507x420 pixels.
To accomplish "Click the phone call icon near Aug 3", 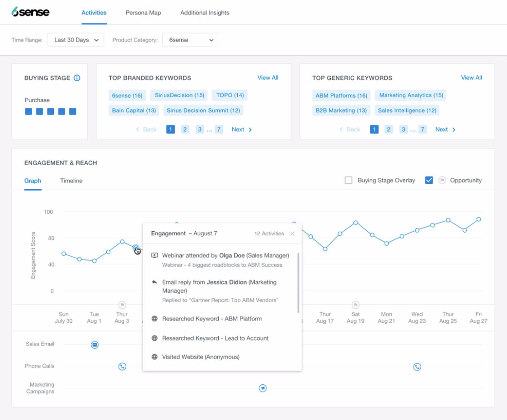I will click(122, 367).
